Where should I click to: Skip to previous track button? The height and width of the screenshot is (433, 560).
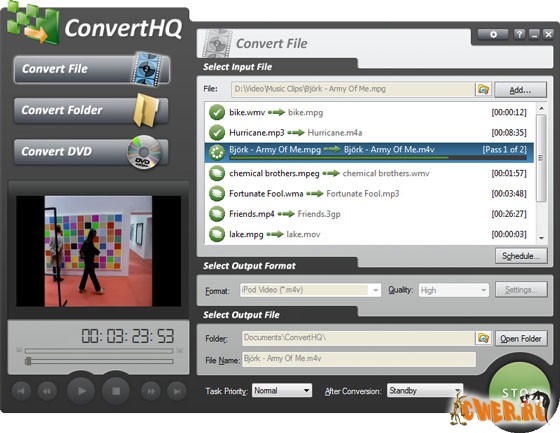coord(21,391)
